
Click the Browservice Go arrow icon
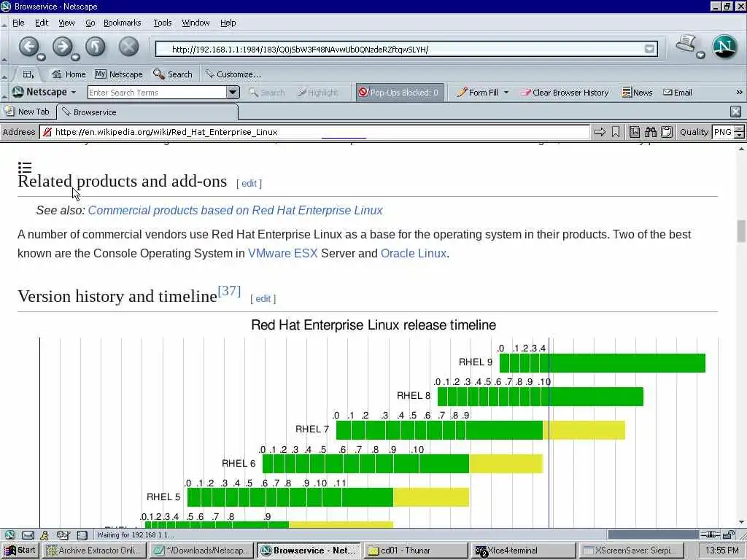point(600,132)
